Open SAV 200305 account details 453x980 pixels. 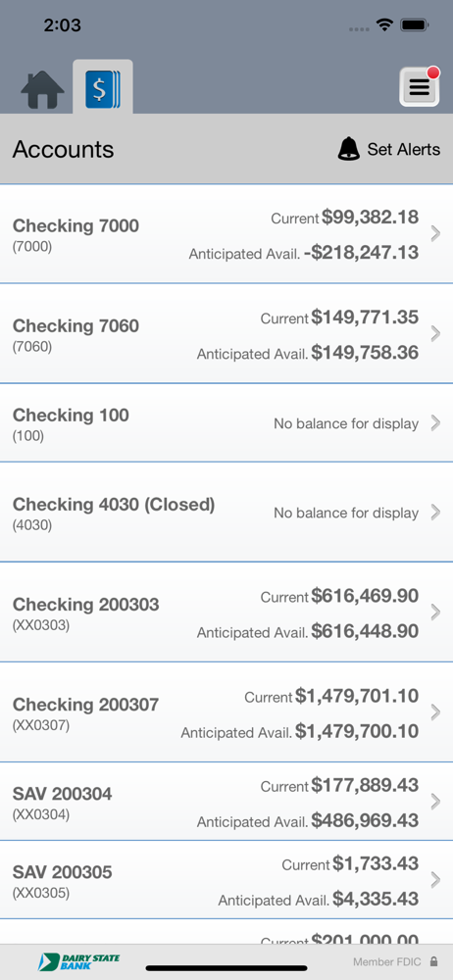[x=226, y=880]
